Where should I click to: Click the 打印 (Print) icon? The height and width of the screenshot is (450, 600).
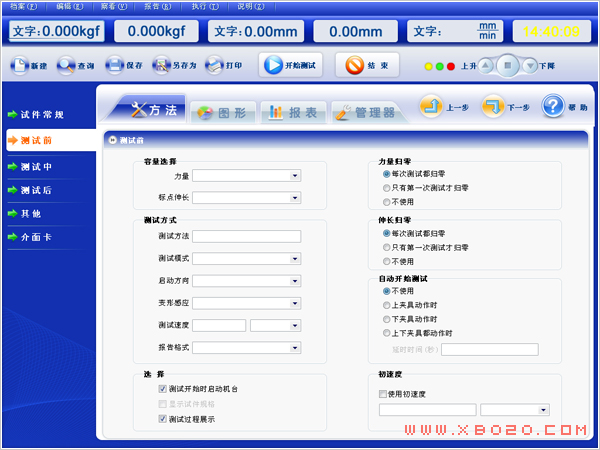click(213, 66)
